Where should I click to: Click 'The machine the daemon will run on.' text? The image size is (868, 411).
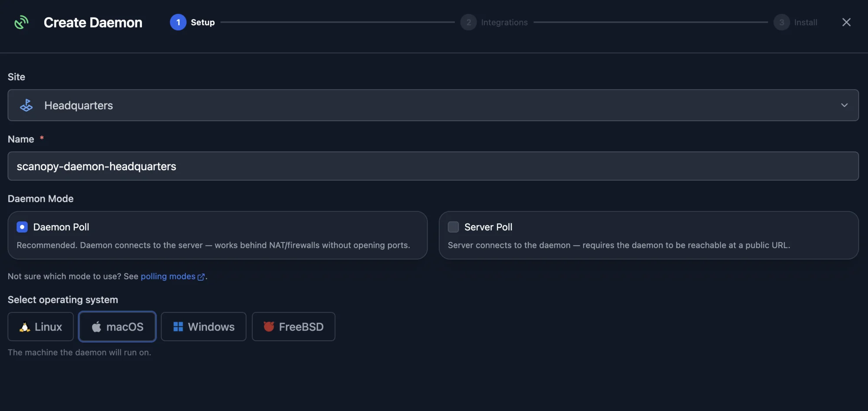pyautogui.click(x=79, y=352)
